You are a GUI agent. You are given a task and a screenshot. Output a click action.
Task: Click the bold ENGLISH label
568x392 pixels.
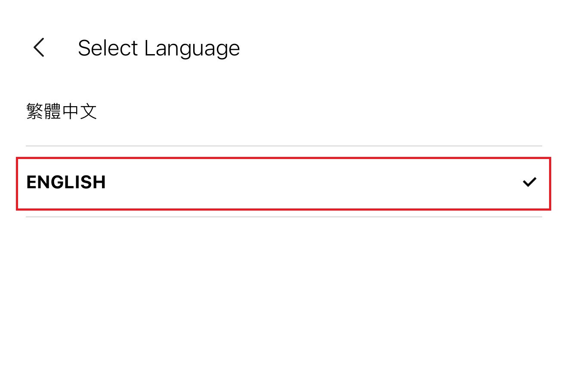[x=66, y=182]
